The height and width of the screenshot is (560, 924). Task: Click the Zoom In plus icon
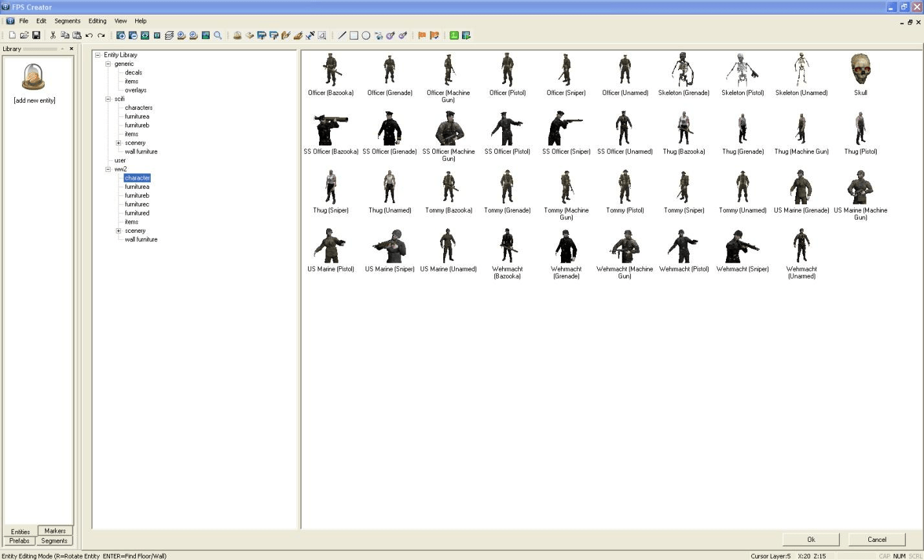(x=120, y=36)
